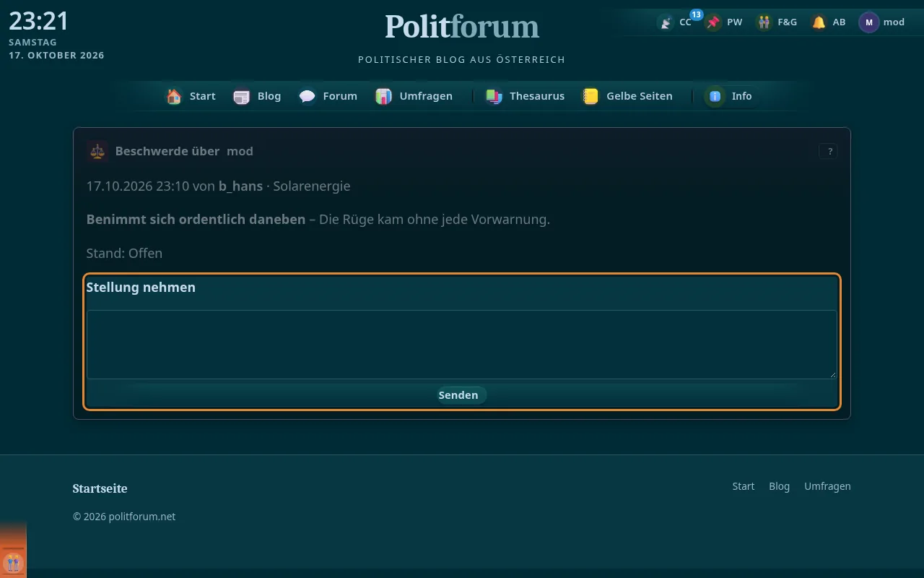Click the mod name in complaint header

(240, 151)
